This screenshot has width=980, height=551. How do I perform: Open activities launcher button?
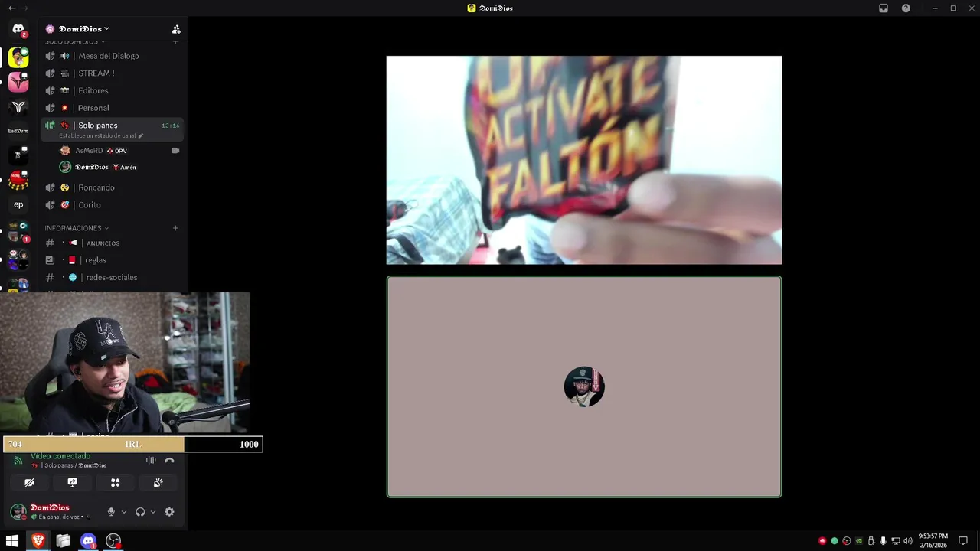[115, 483]
